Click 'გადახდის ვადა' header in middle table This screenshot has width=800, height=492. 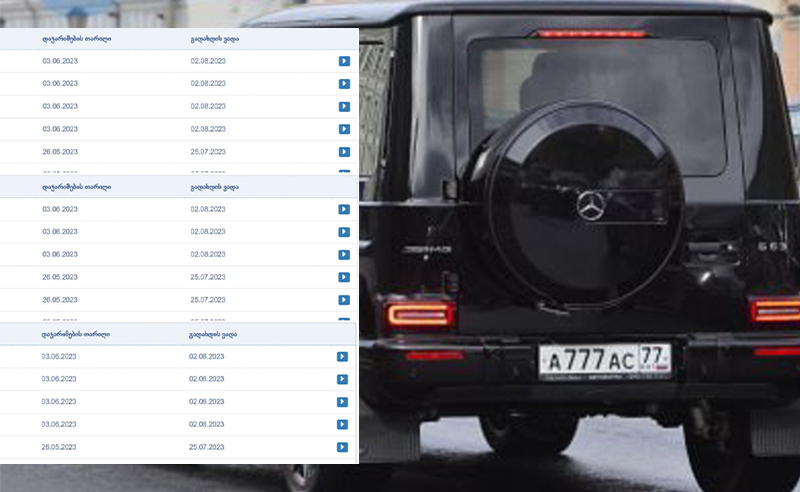[x=215, y=187]
